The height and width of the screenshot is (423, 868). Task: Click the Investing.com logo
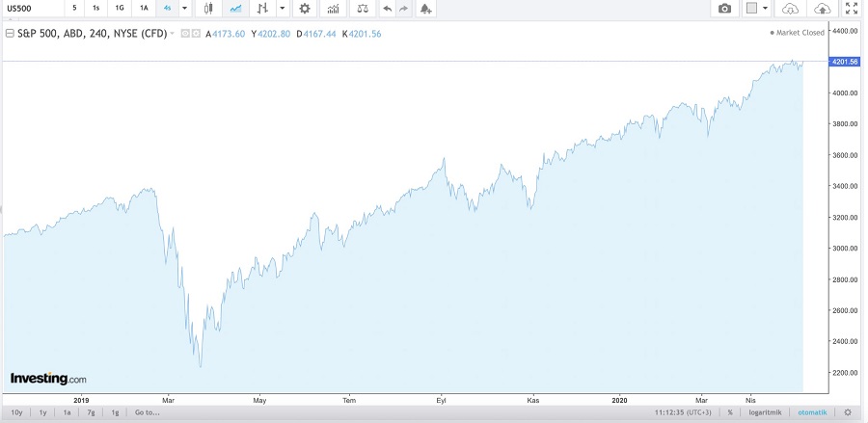[49, 380]
